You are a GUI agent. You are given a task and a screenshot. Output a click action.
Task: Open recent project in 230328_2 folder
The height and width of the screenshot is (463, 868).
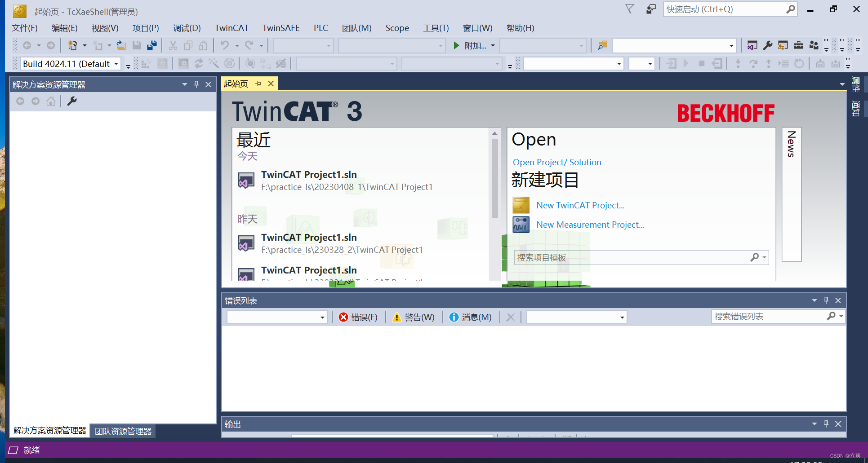330,243
